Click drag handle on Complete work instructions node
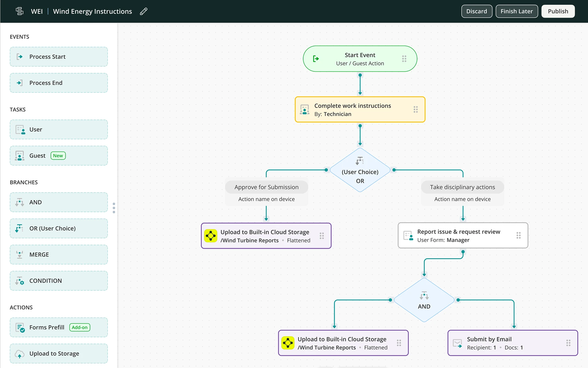Viewport: 588px width, 368px height. pos(415,109)
